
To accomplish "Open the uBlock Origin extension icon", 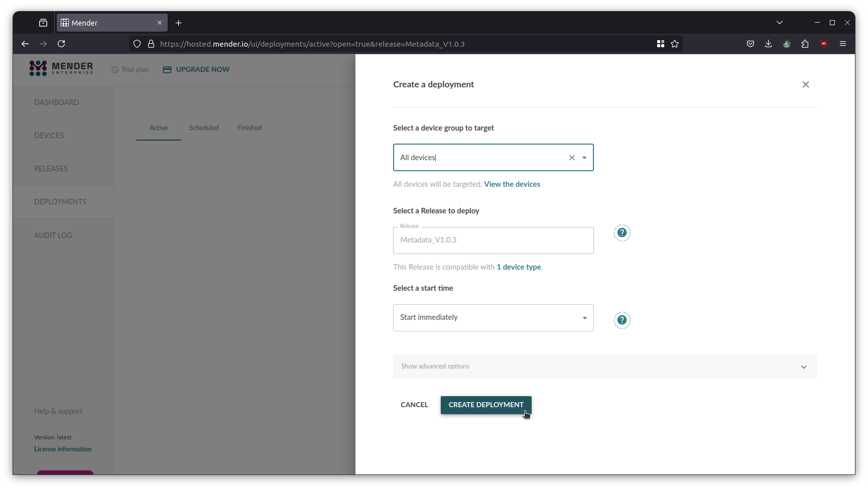I will tap(824, 44).
